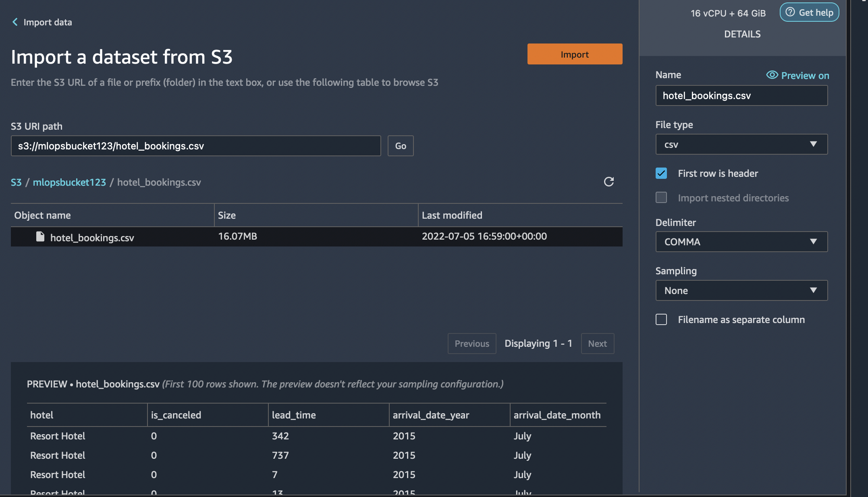
Task: Open the Delimiter dropdown selector
Action: (741, 241)
